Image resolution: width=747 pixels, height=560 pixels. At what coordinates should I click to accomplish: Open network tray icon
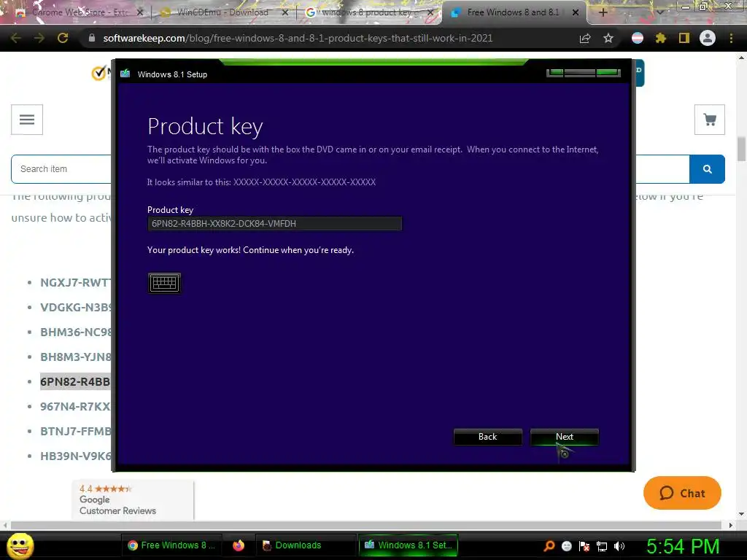(x=602, y=546)
